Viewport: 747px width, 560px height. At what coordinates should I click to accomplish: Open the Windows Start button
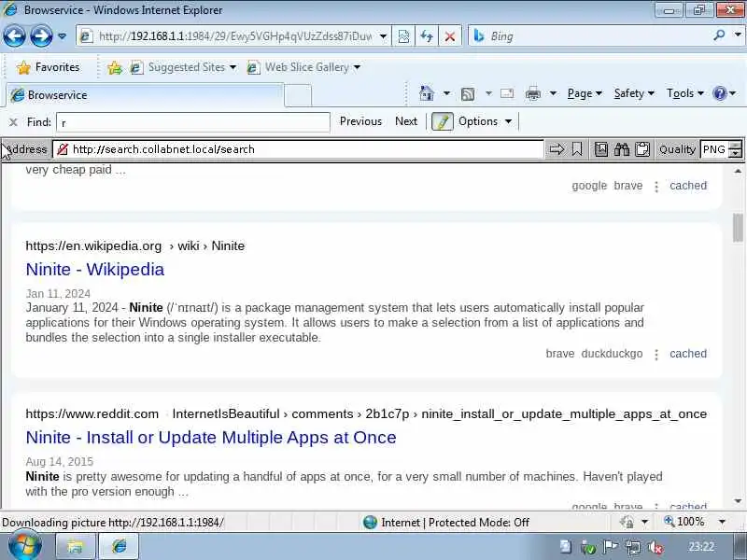(25, 546)
